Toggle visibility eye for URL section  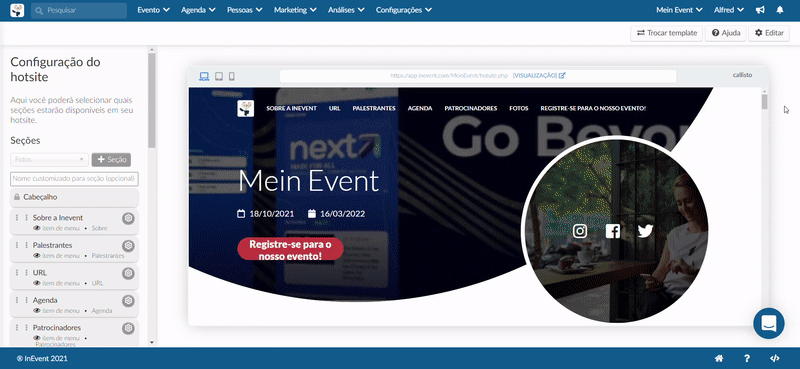point(37,283)
